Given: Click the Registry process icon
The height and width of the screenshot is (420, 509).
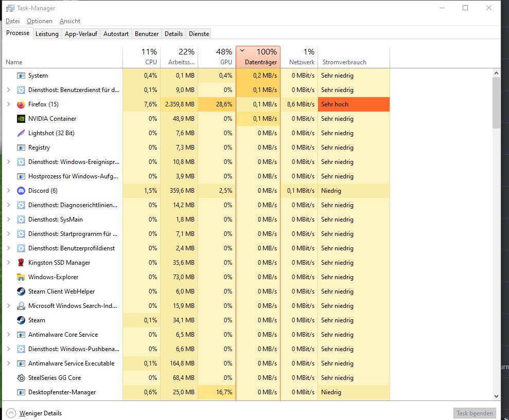Looking at the screenshot, I should point(21,148).
